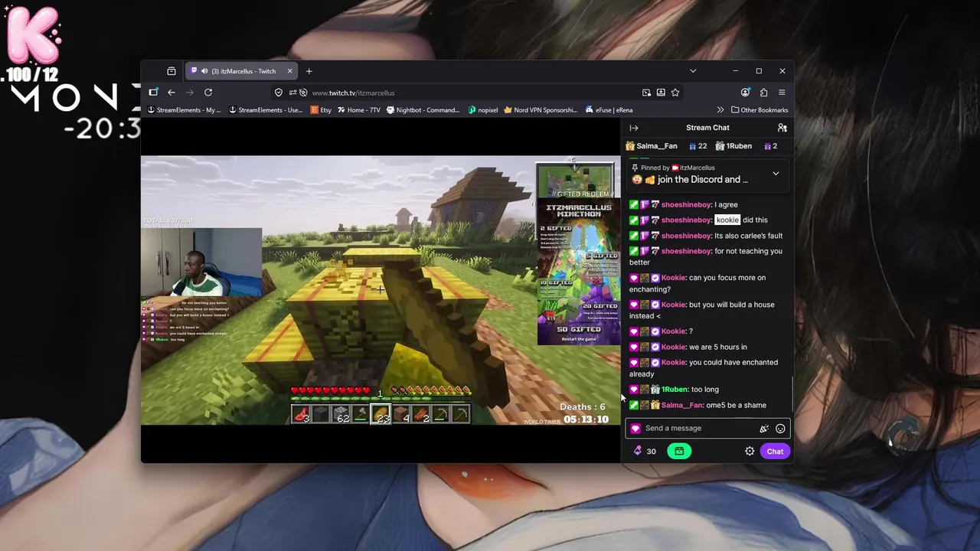980x551 pixels.
Task: Open 1Ruben gifter leaderboard entry
Action: 746,146
